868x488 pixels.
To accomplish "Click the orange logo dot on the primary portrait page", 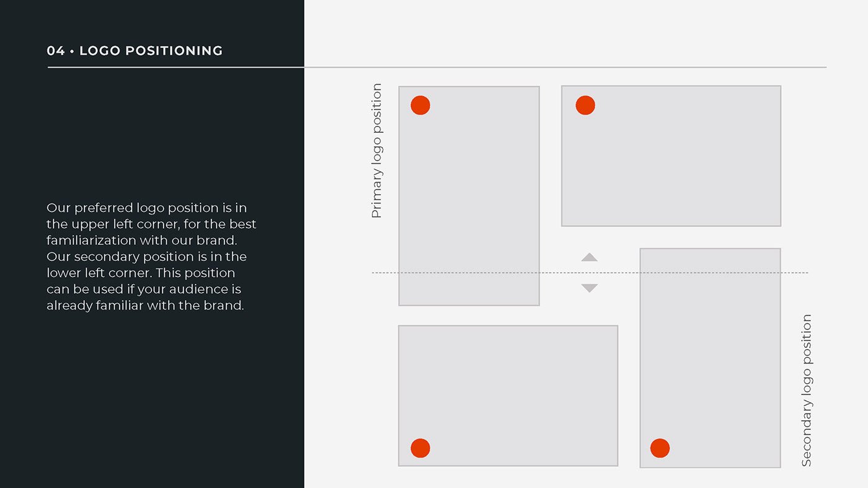I will 420,105.
